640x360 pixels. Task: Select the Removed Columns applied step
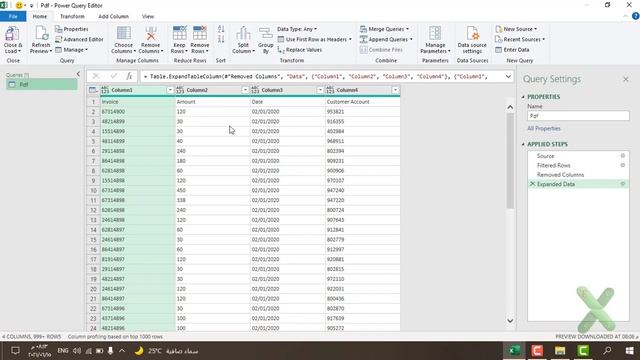pyautogui.click(x=560, y=175)
